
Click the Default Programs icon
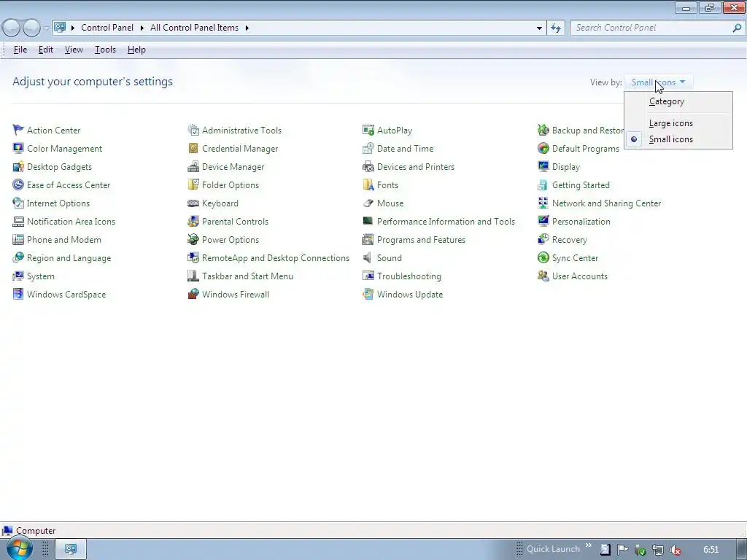pyautogui.click(x=543, y=148)
